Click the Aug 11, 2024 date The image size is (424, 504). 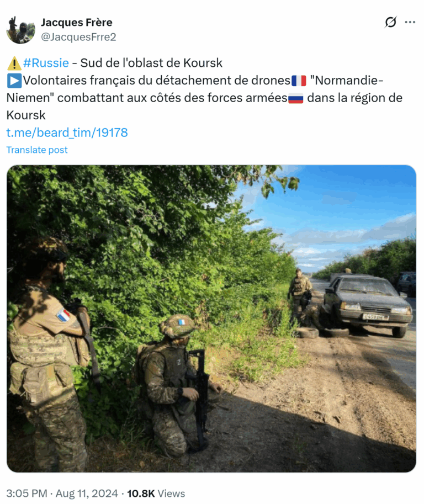pyautogui.click(x=87, y=494)
